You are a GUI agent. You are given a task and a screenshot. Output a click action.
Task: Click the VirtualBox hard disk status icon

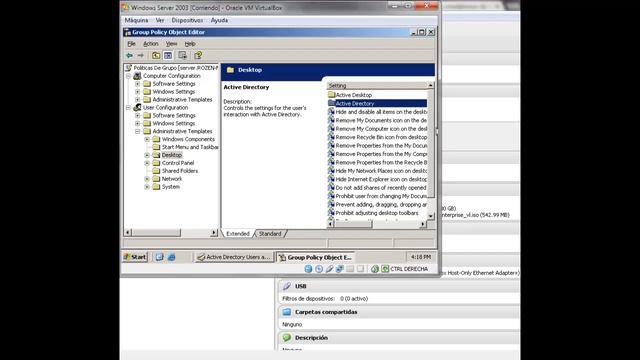coord(308,269)
